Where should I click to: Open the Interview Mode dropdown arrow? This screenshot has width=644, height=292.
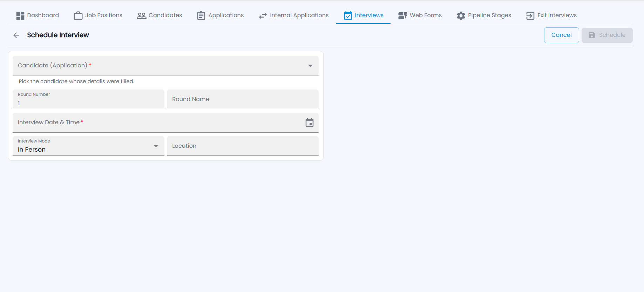click(156, 146)
